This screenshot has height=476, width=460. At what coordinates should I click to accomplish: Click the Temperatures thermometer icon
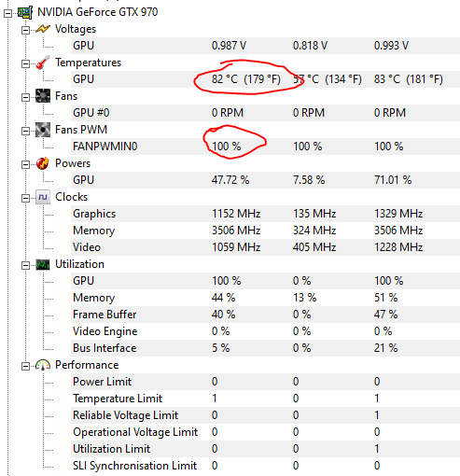pyautogui.click(x=43, y=63)
